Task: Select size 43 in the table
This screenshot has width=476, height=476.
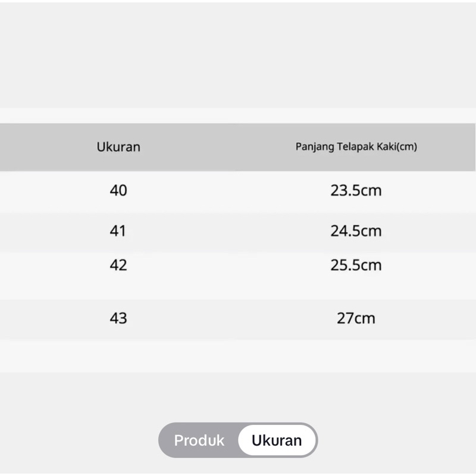Action: (118, 318)
